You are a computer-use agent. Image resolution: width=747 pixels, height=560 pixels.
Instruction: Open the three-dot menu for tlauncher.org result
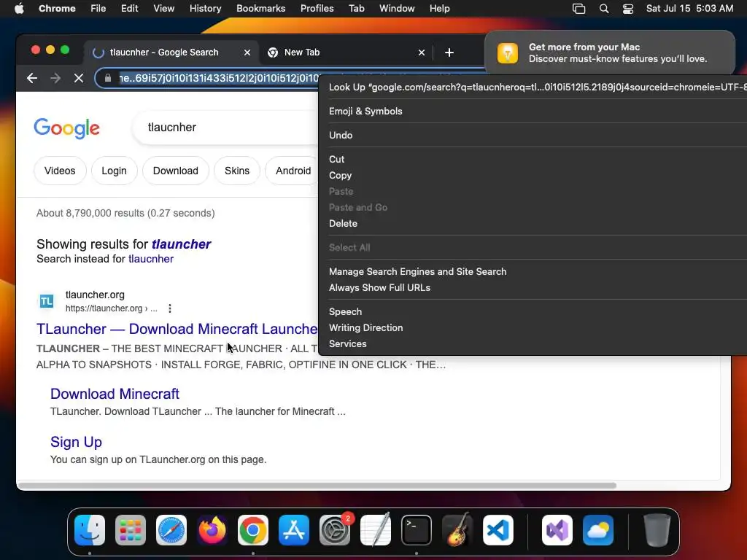(169, 308)
